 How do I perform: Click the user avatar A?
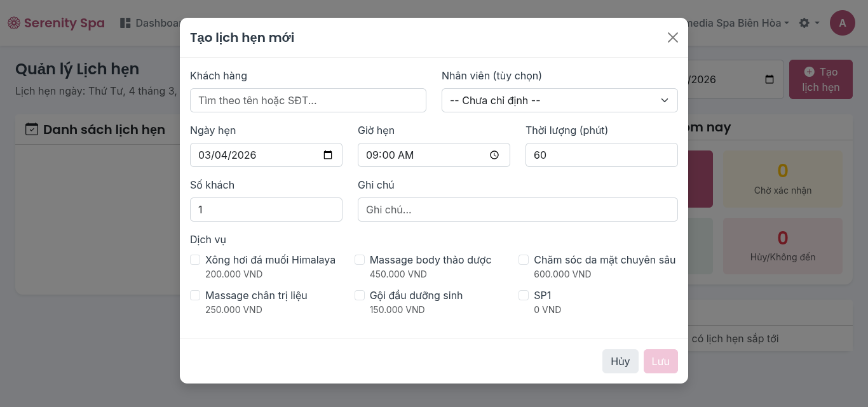pyautogui.click(x=842, y=23)
